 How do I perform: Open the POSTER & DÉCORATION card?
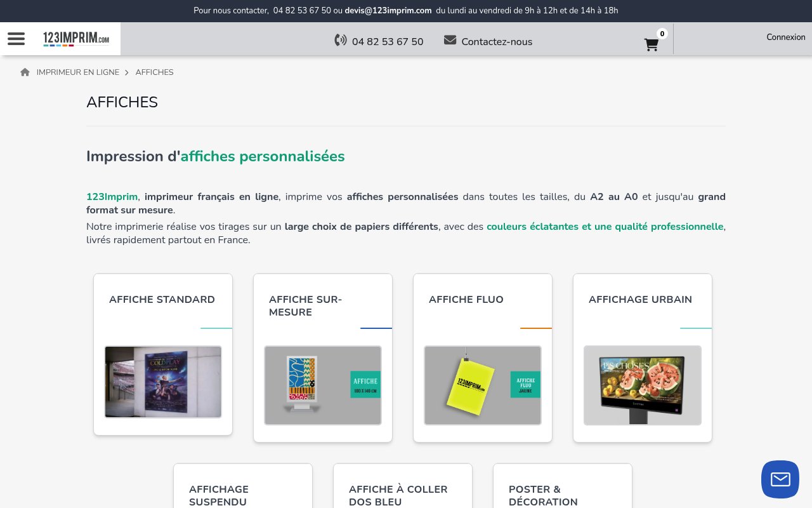[563, 486]
